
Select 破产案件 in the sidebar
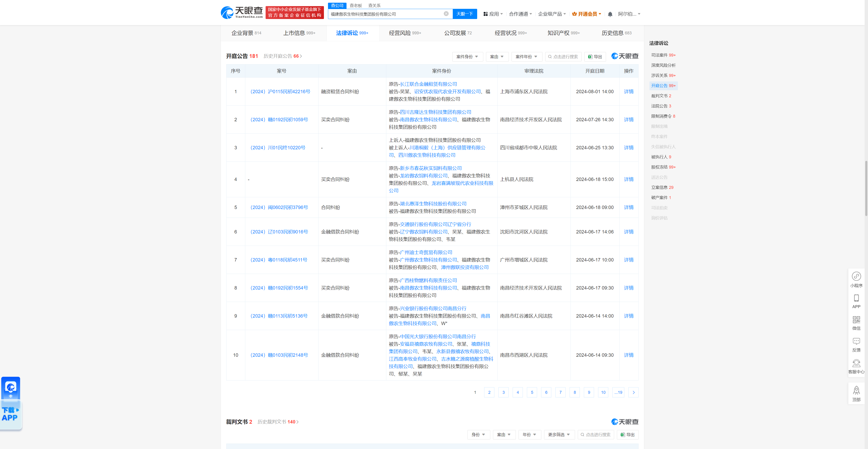point(661,197)
